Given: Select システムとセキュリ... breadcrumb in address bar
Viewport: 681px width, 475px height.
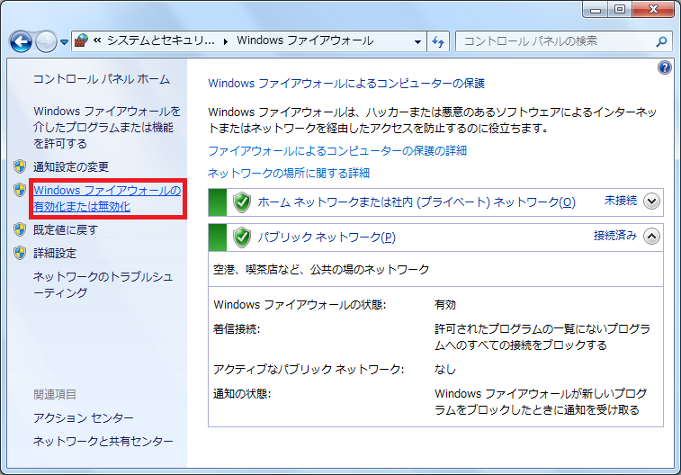Looking at the screenshot, I should (x=165, y=41).
